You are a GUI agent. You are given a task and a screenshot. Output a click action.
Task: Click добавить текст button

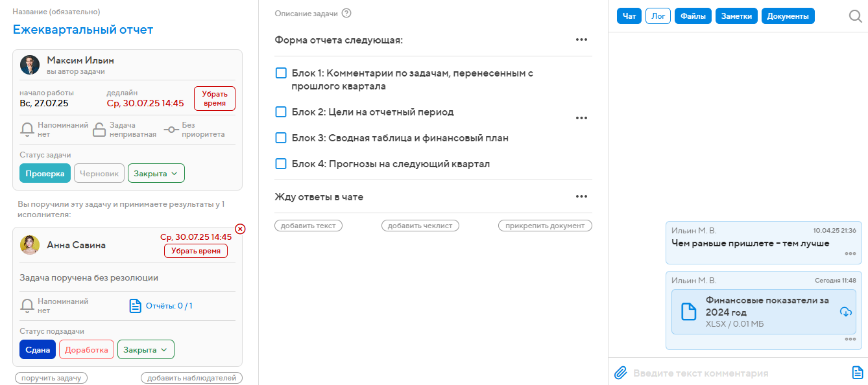click(x=309, y=226)
